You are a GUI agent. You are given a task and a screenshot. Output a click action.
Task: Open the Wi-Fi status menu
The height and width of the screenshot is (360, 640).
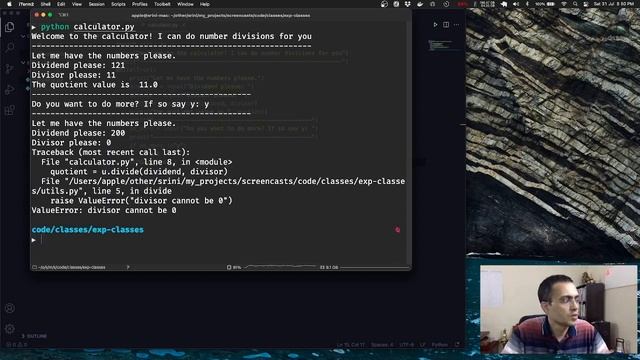564,4
